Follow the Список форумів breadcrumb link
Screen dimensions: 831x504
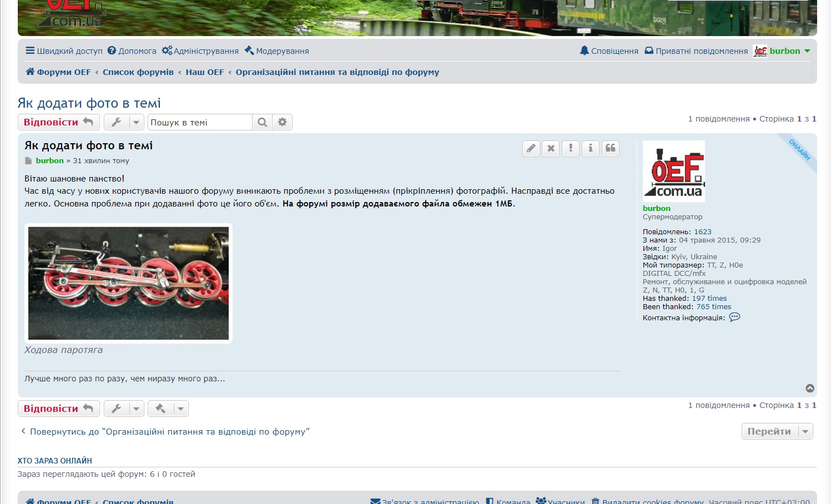[138, 72]
